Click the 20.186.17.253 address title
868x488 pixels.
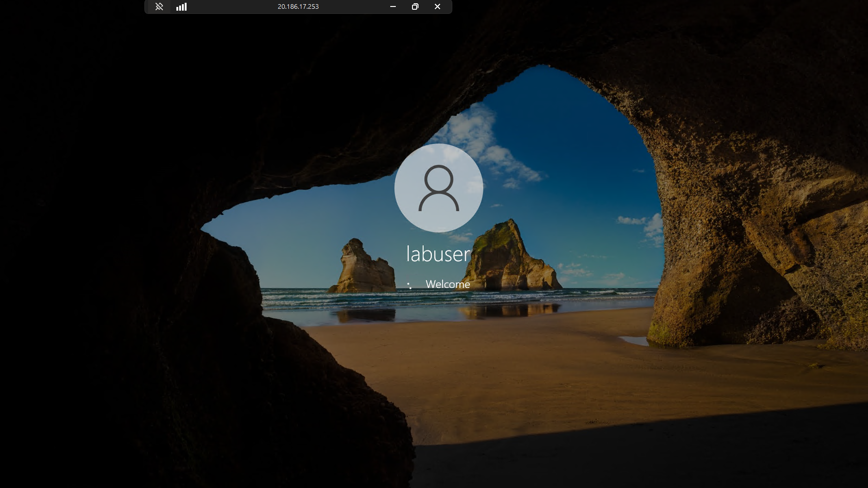pos(298,6)
